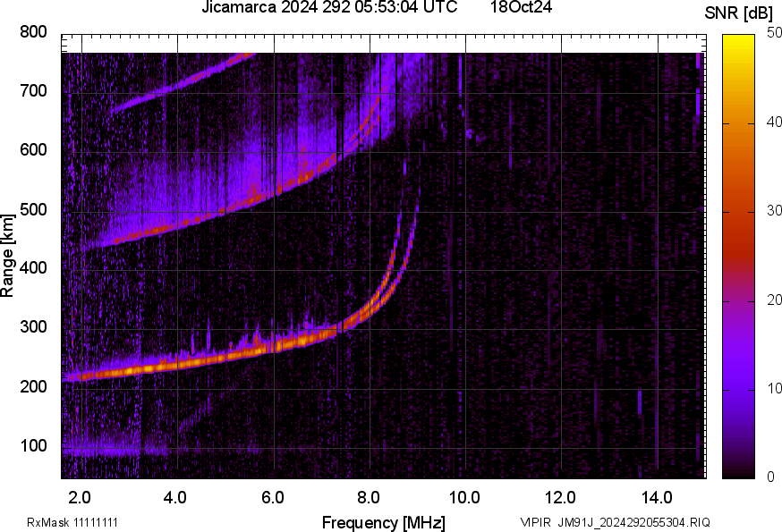Screen dimensions: 782x532
Task: Click the frequency tick label '4.0'
Action: (x=175, y=497)
